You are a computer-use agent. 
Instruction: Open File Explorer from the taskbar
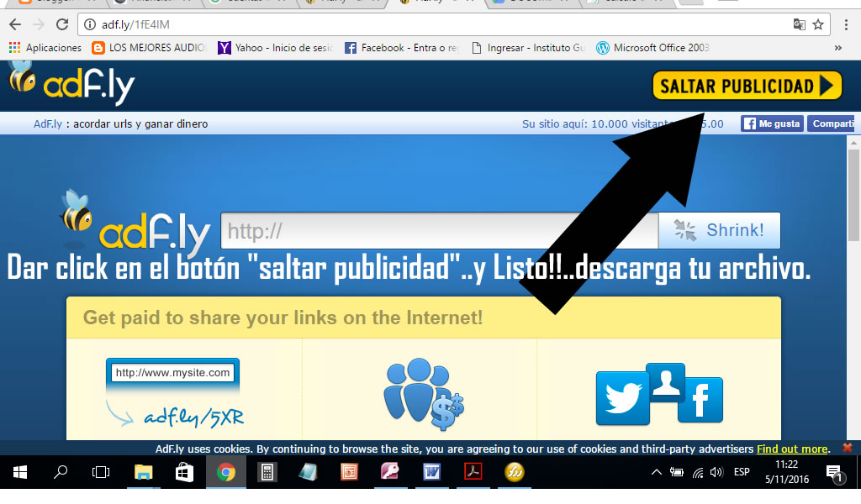click(143, 471)
